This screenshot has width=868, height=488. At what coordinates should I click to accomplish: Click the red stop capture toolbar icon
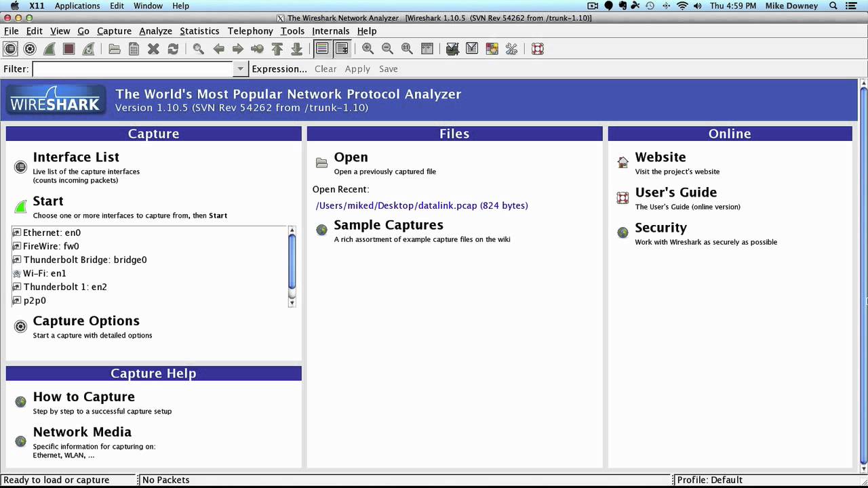[x=68, y=49]
